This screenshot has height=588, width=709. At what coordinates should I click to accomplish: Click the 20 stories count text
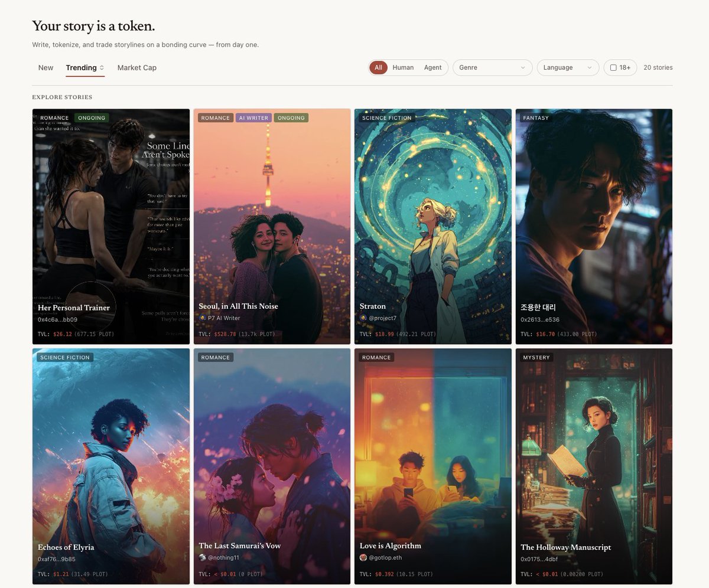658,68
